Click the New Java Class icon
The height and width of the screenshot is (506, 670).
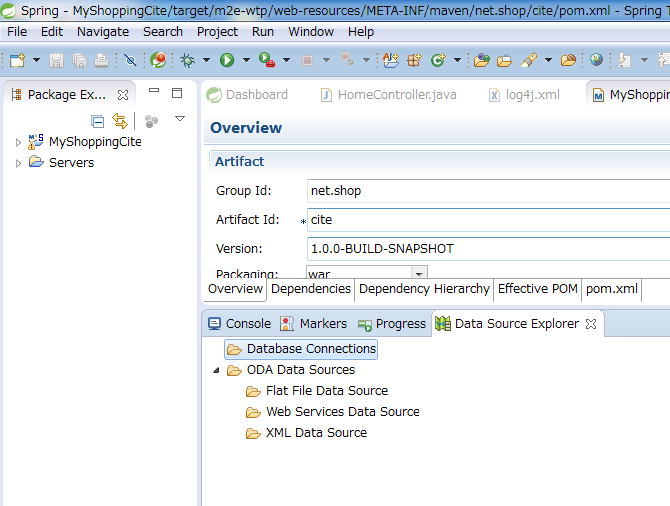pyautogui.click(x=438, y=60)
